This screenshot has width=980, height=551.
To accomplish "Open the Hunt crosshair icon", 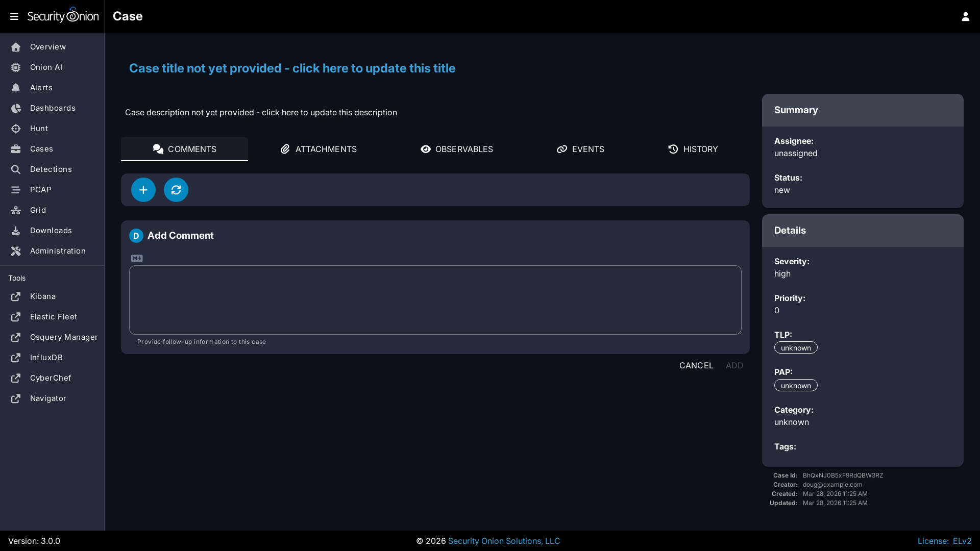I will point(16,129).
